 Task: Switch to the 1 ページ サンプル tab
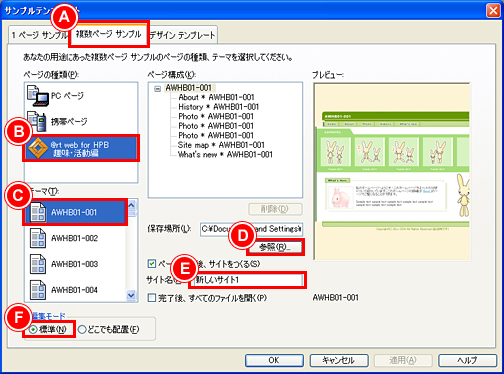(x=38, y=35)
